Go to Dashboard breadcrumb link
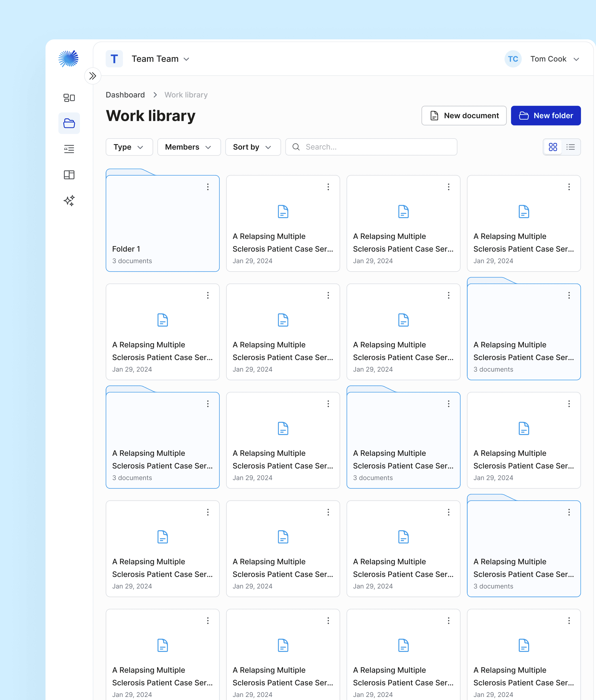 [125, 95]
